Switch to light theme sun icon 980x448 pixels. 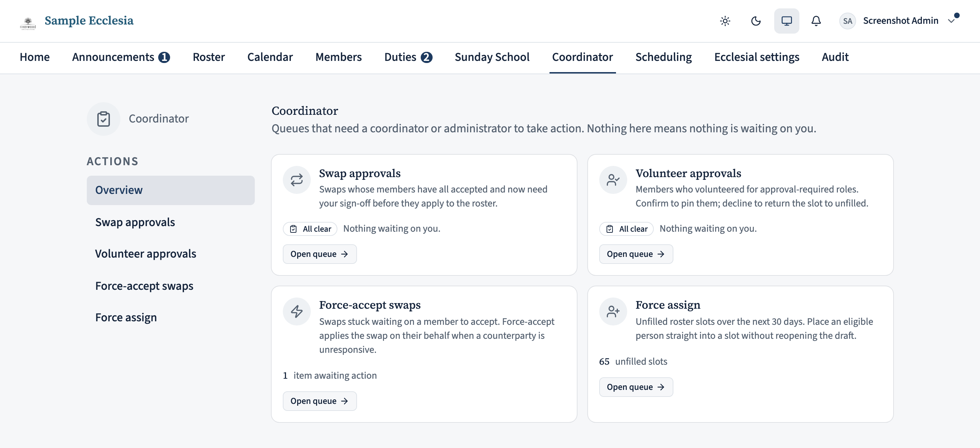[725, 21]
